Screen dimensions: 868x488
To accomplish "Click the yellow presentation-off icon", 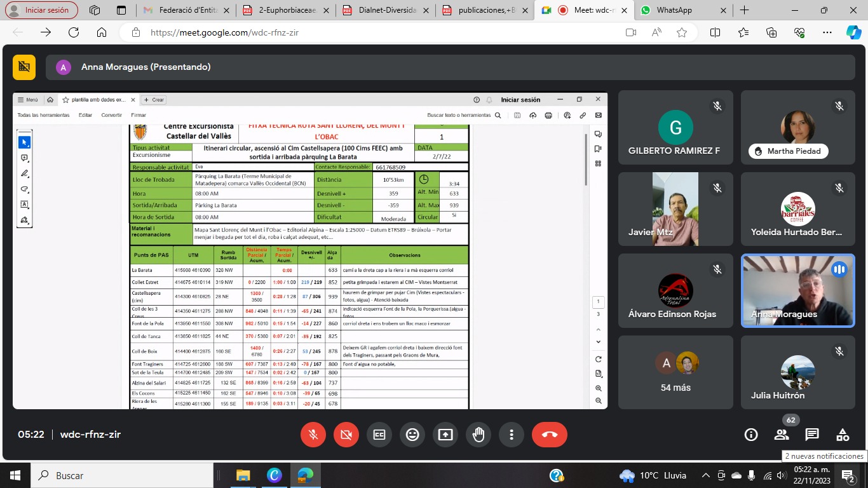I will 24,67.
